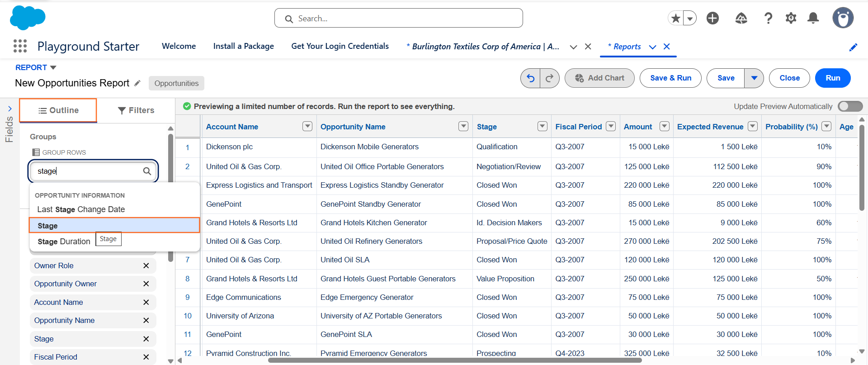Click in the global Search box
Image resolution: width=868 pixels, height=365 pixels.
pyautogui.click(x=399, y=18)
